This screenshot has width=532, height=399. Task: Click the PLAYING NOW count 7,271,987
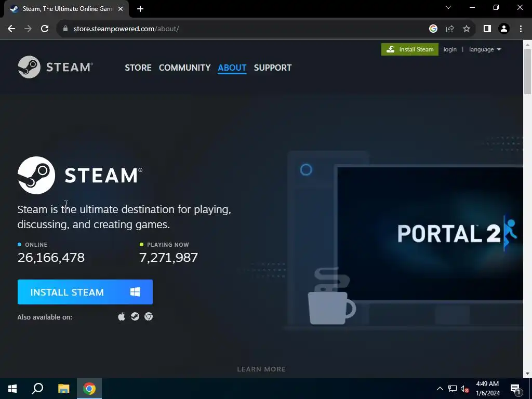coord(168,258)
